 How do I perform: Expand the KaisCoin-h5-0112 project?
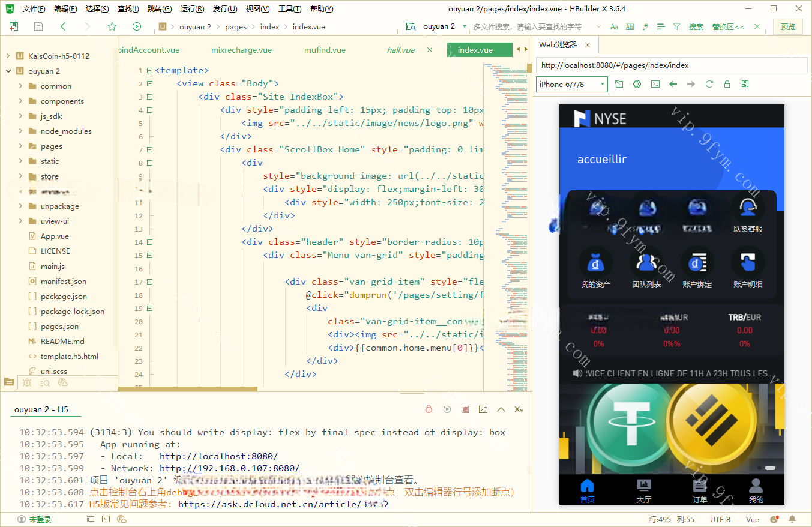tap(8, 56)
